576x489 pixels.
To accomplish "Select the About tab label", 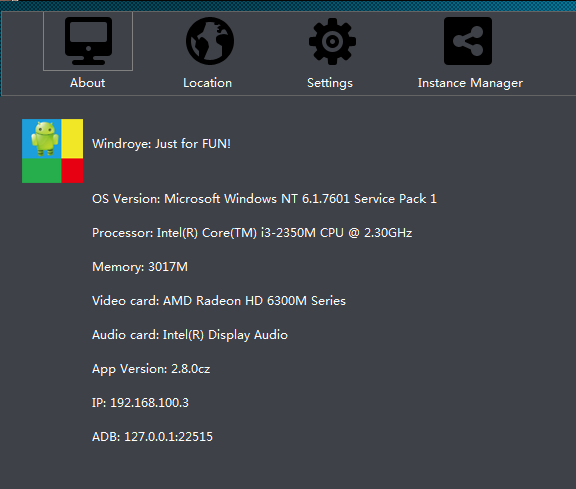I will point(87,83).
